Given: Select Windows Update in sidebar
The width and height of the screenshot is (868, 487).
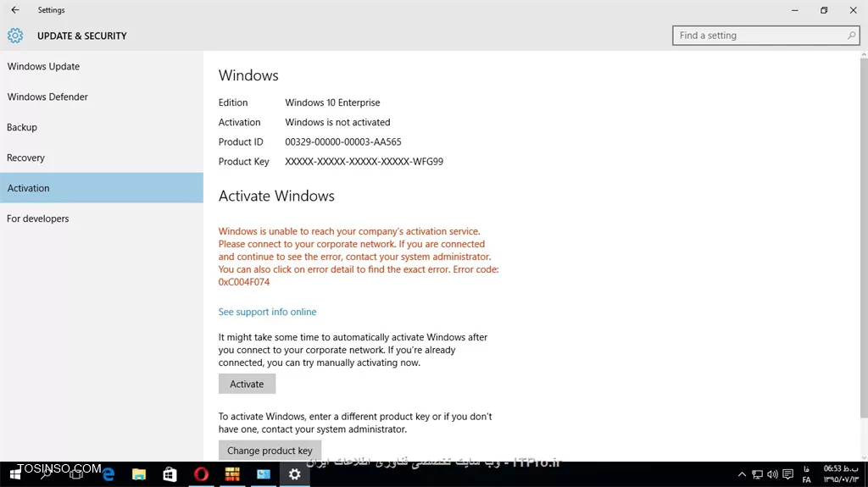Looking at the screenshot, I should pyautogui.click(x=102, y=66).
